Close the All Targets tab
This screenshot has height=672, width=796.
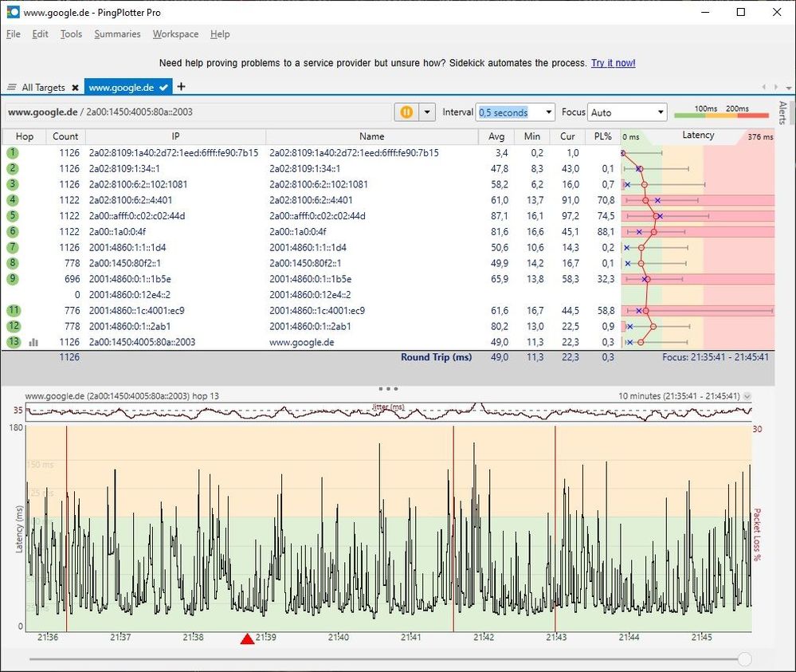(x=75, y=88)
